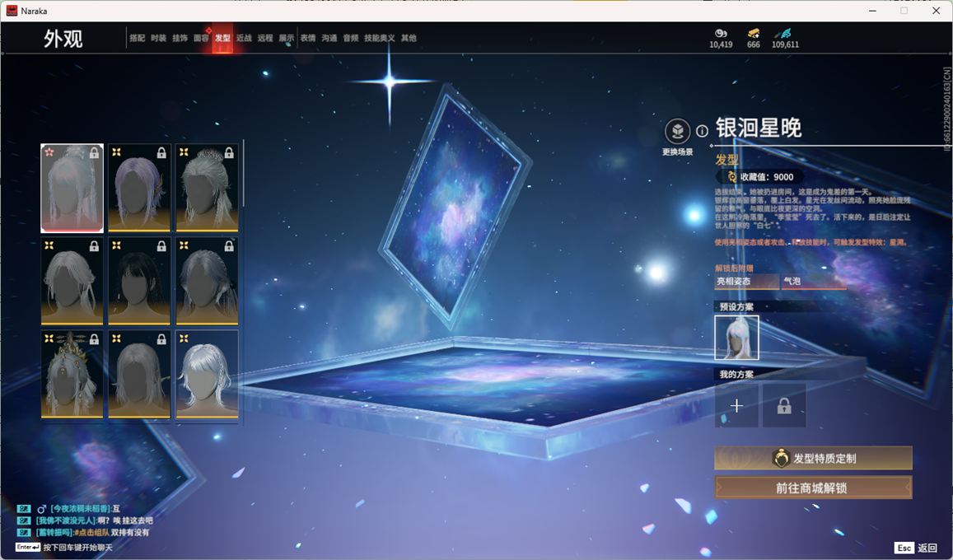The height and width of the screenshot is (560, 953).
Task: Click the info icon beside 银洄星晚
Action: coord(702,131)
